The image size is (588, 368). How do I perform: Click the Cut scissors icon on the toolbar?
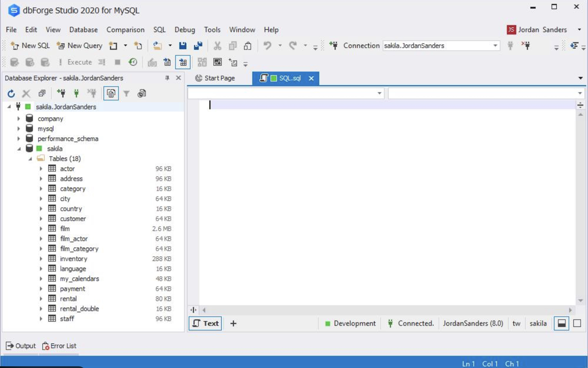tap(217, 45)
